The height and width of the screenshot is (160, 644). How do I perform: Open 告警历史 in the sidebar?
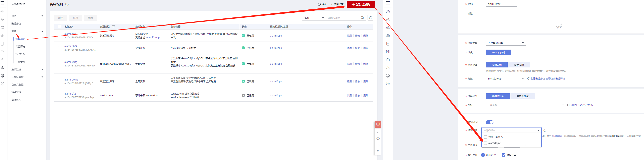20,47
